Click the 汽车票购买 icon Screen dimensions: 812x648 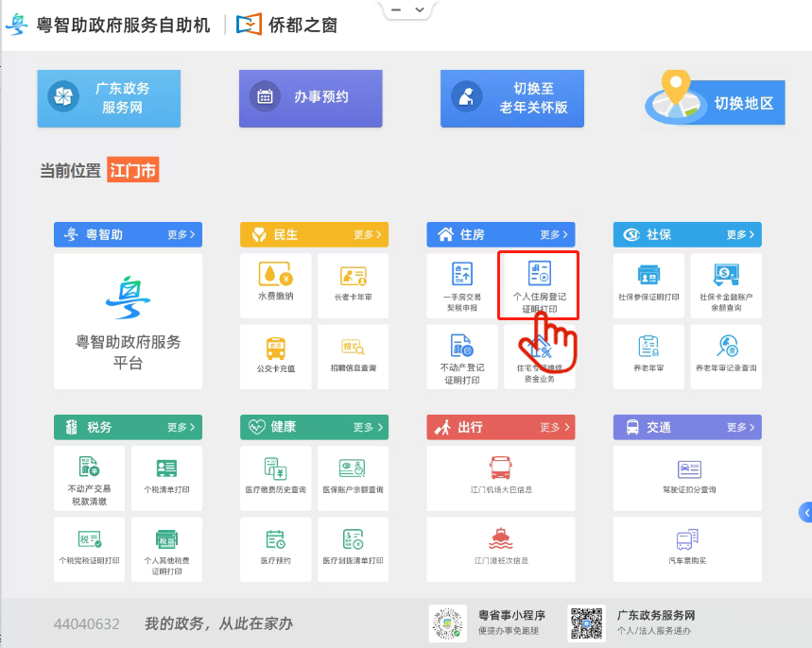click(x=687, y=549)
